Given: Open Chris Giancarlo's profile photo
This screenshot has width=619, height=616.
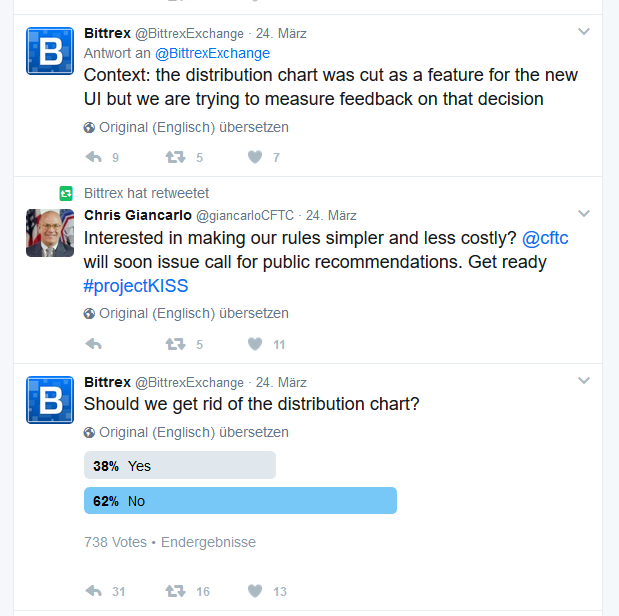Looking at the screenshot, I should coord(50,233).
